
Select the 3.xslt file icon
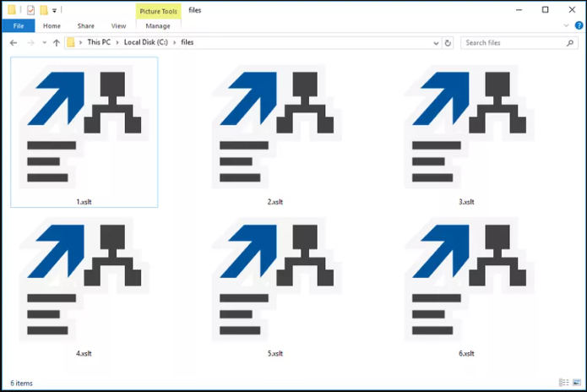click(469, 127)
